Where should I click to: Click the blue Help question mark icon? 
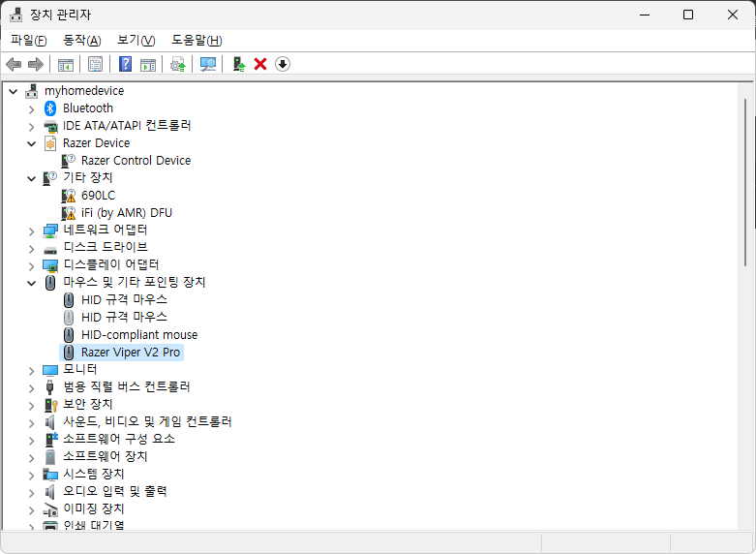[126, 64]
